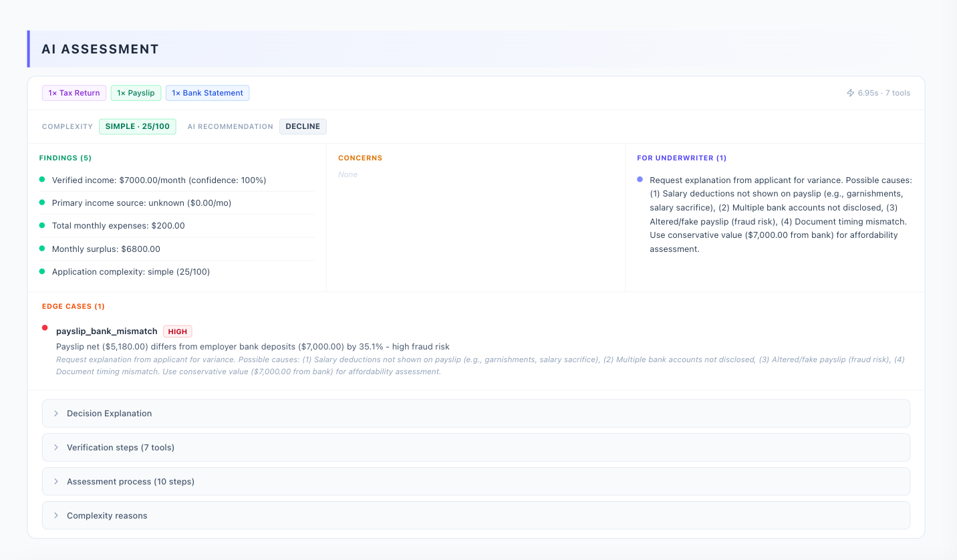Open the 1× Bank Statement badge
957x560 pixels.
point(207,92)
